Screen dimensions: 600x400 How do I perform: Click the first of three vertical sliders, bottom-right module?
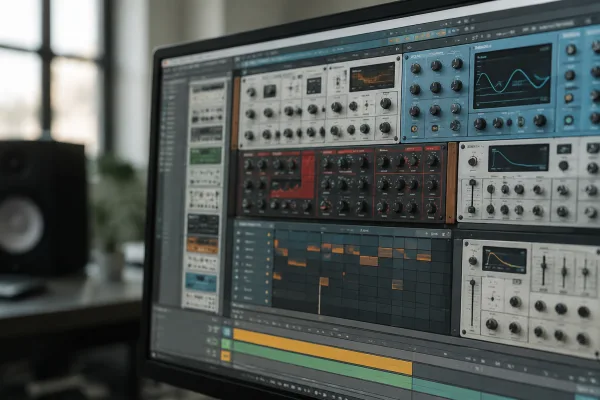pyautogui.click(x=543, y=269)
